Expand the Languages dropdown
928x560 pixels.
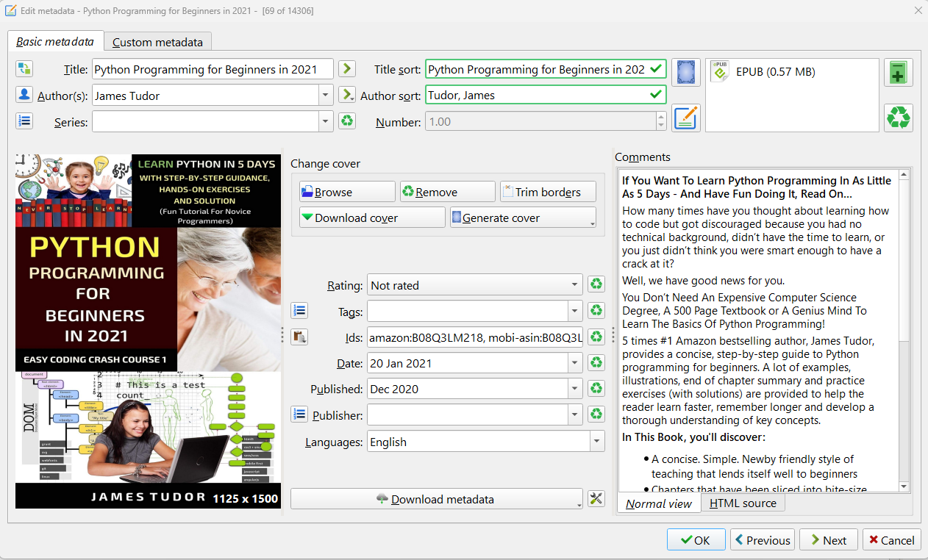[596, 442]
